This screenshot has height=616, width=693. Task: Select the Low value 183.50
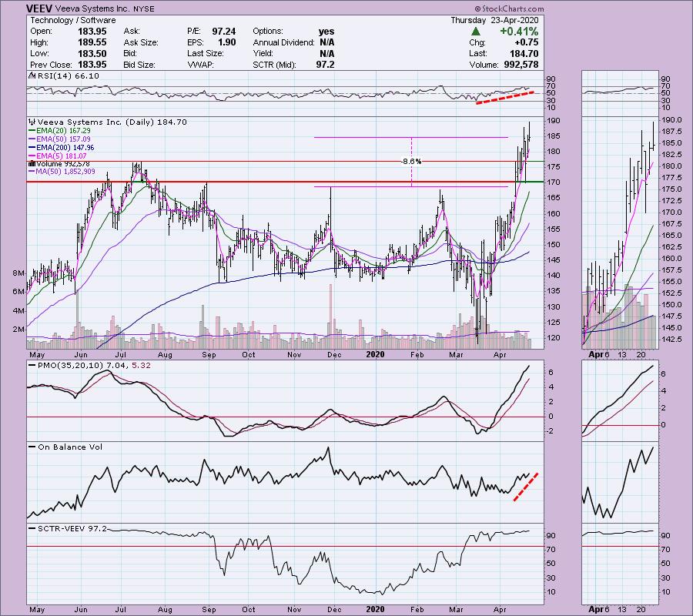[92, 53]
